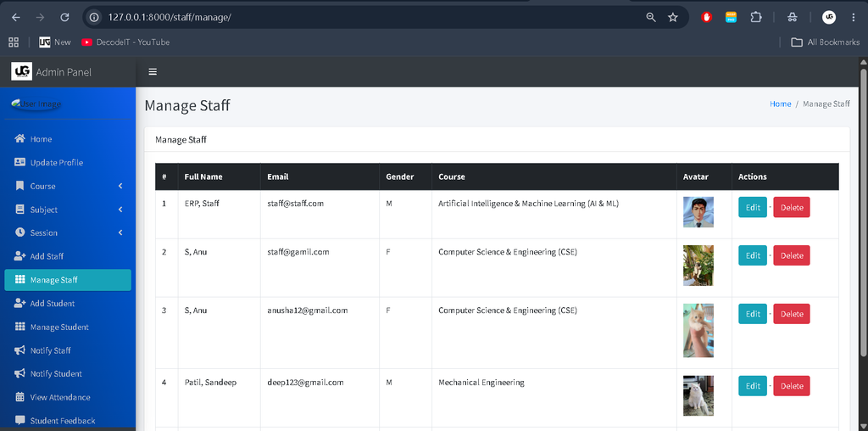
Task: Click the avatar in the staff@gamil.com row
Action: pos(698,266)
